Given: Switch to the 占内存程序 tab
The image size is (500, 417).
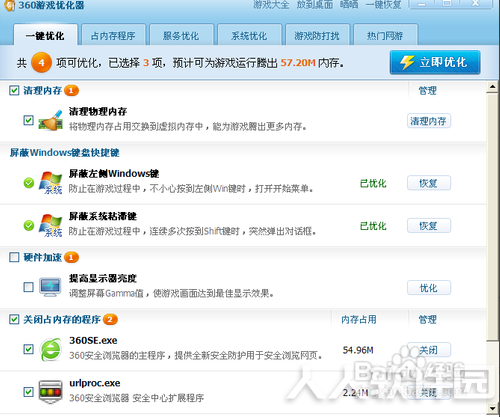Looking at the screenshot, I should point(113,35).
